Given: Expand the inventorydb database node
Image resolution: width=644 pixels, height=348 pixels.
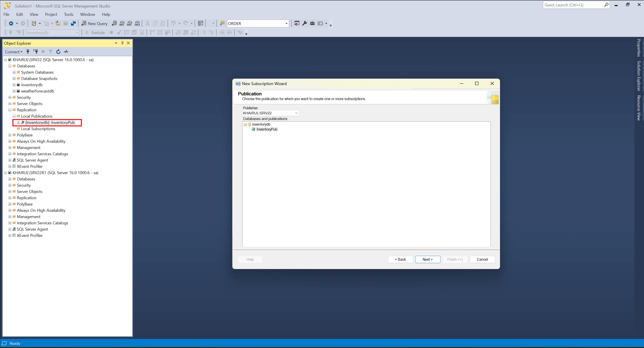Looking at the screenshot, I should pyautogui.click(x=14, y=85).
